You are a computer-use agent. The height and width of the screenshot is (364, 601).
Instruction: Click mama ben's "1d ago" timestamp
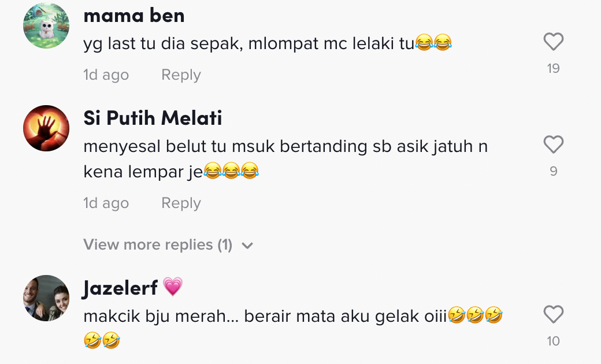coord(106,75)
